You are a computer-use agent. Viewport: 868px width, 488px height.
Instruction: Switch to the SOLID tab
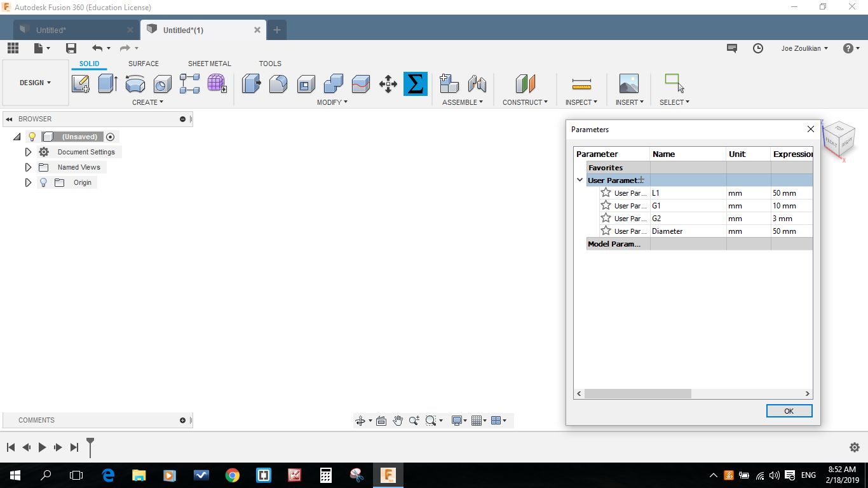coord(90,64)
